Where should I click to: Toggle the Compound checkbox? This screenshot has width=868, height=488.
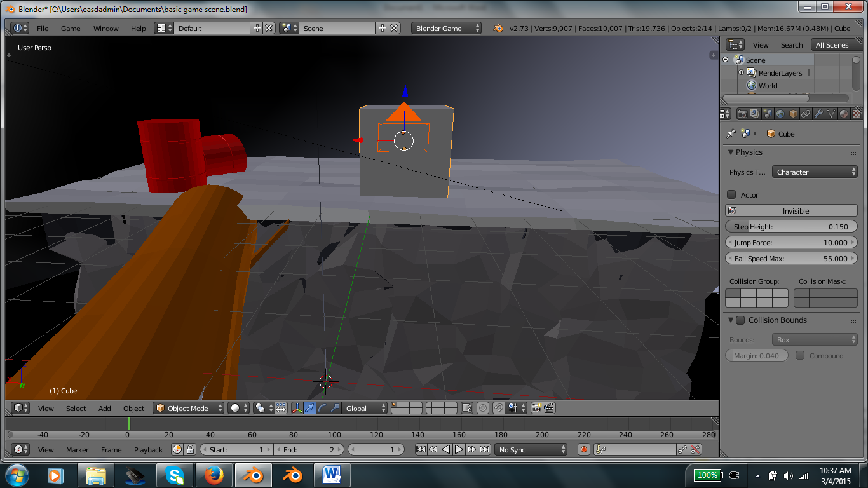tap(800, 355)
